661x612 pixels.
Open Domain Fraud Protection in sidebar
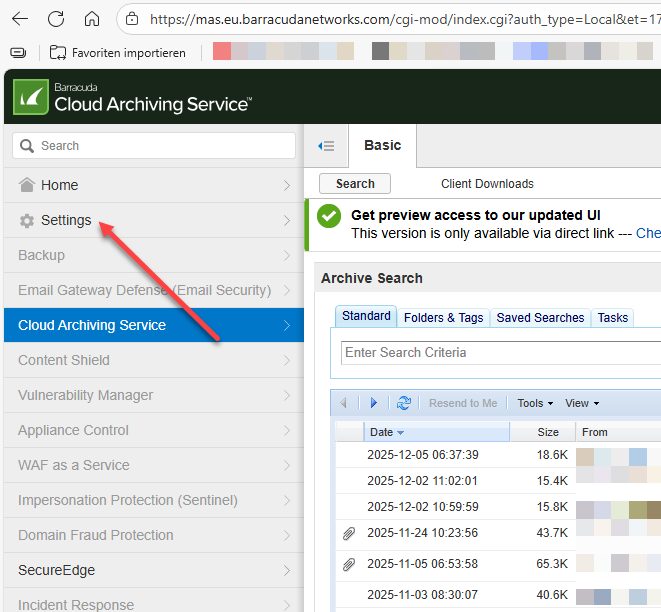[154, 535]
